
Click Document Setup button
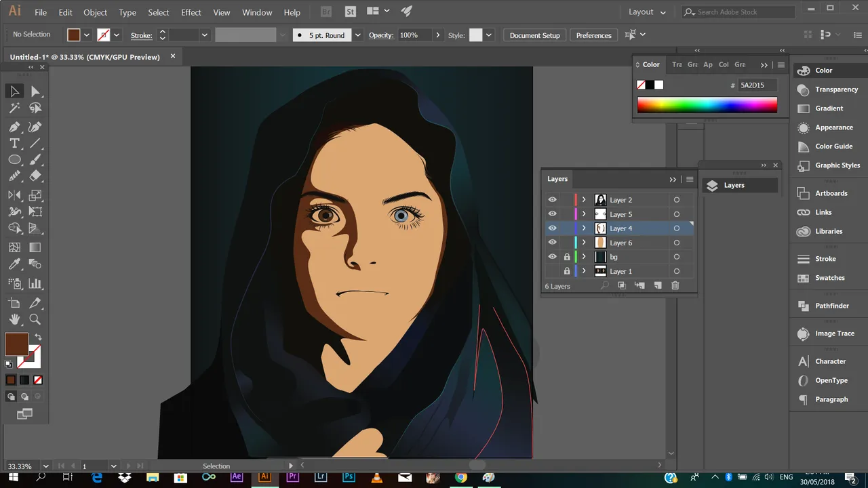pyautogui.click(x=534, y=35)
